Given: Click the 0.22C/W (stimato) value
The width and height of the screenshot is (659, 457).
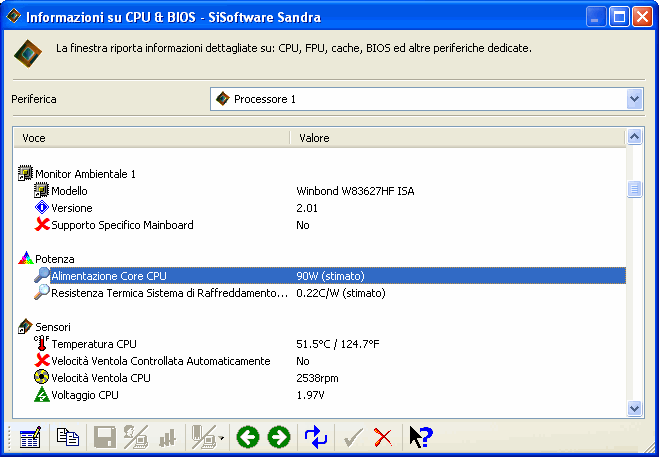Looking at the screenshot, I should coord(341,293).
